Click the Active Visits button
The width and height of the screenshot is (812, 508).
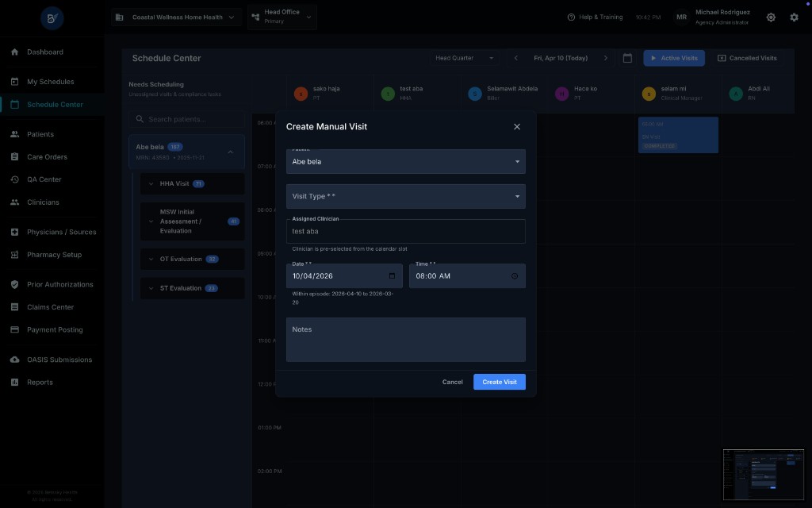click(x=674, y=58)
